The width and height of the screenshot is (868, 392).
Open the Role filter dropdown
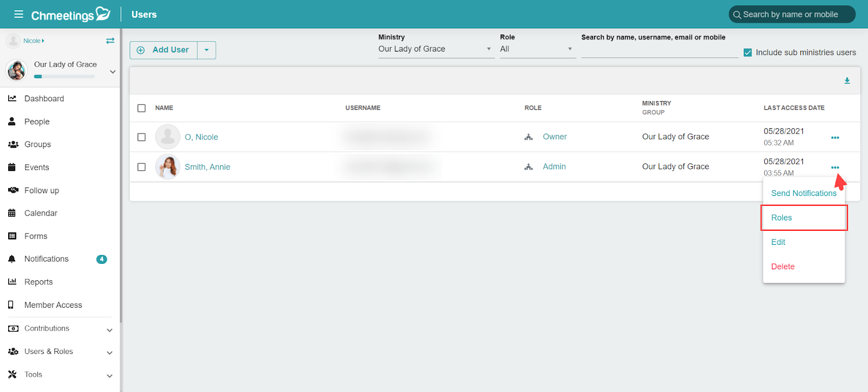[x=537, y=49]
